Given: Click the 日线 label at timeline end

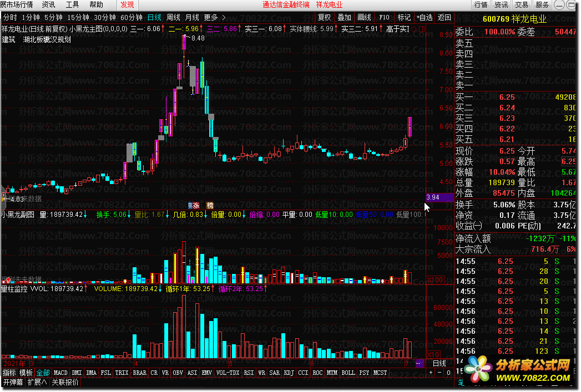Looking at the screenshot, I should click(439, 364).
